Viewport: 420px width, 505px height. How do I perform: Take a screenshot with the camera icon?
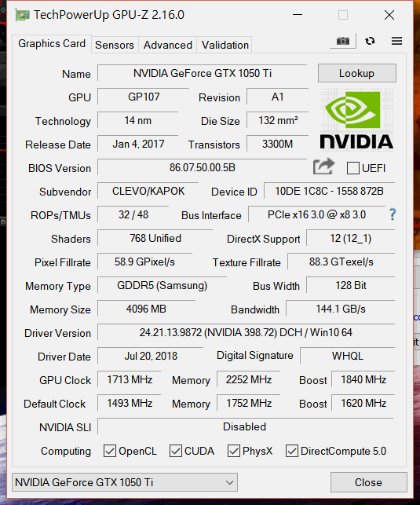[343, 41]
